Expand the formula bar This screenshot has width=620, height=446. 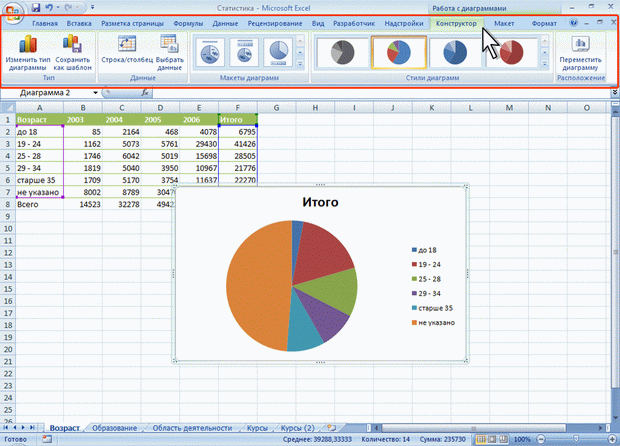615,93
